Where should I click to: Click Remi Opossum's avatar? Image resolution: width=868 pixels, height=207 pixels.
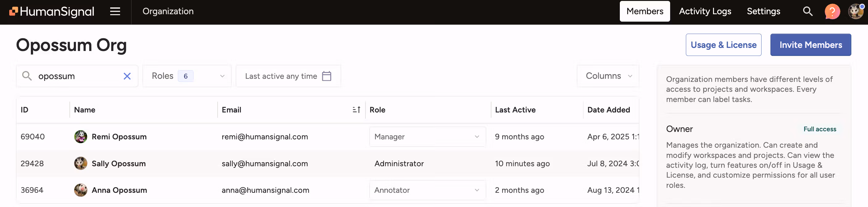(81, 137)
